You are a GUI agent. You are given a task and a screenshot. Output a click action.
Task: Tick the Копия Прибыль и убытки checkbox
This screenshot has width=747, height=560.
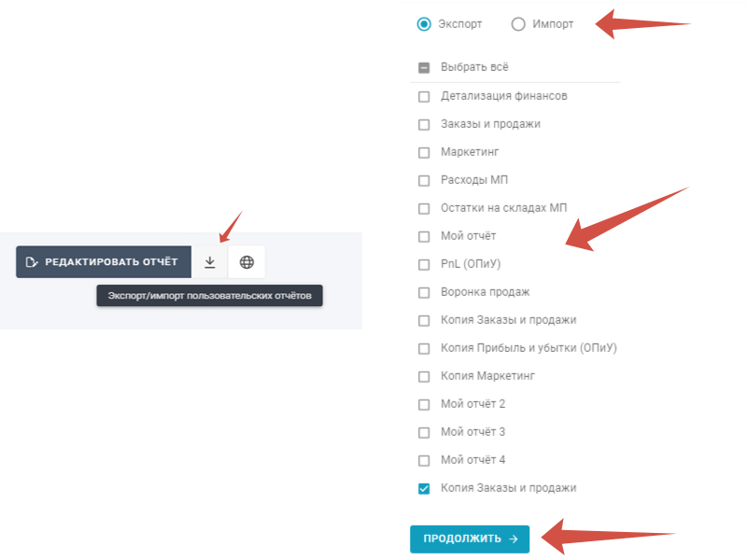point(424,348)
